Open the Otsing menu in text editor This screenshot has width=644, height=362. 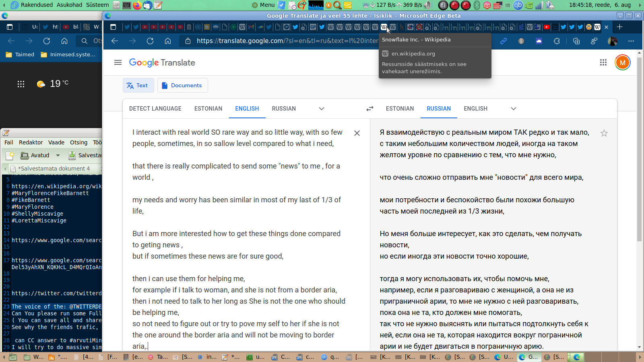[x=78, y=142]
